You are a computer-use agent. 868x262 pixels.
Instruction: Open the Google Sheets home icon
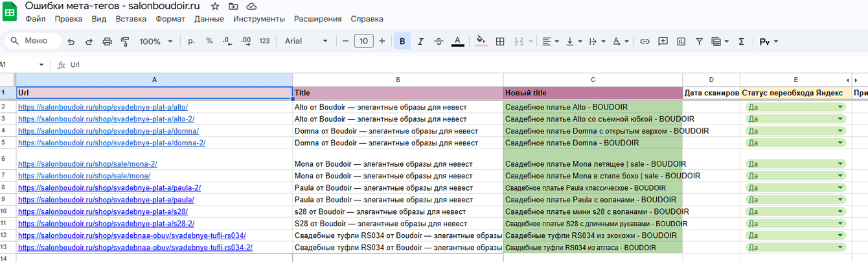tap(10, 12)
